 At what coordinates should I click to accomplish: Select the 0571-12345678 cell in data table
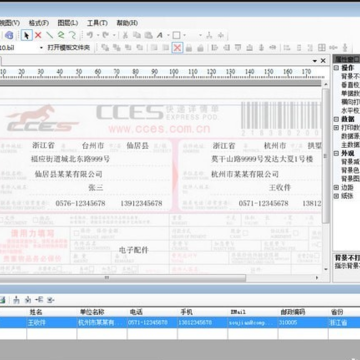coord(152,323)
